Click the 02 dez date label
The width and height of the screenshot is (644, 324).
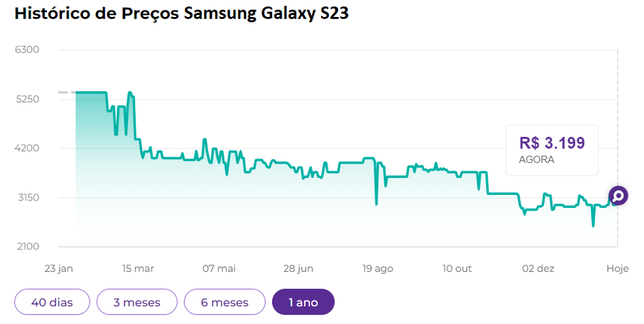(537, 269)
